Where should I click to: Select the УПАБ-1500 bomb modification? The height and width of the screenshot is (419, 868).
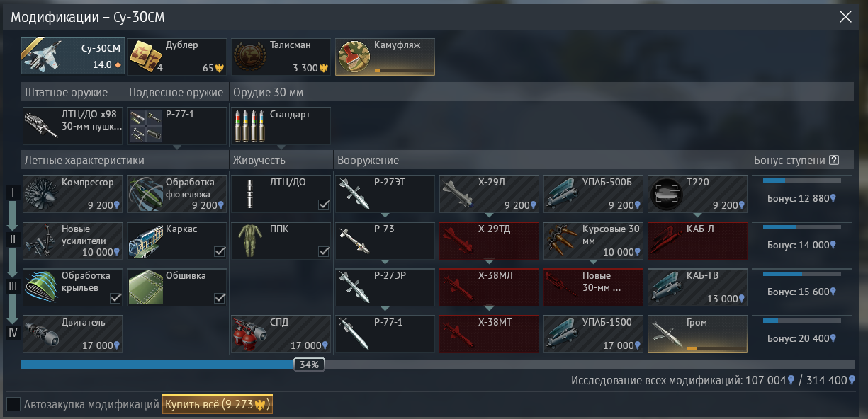[593, 334]
